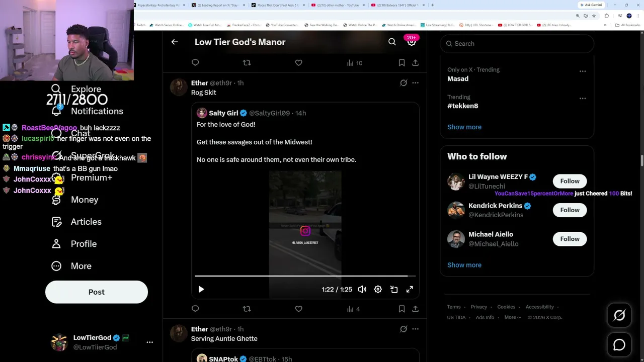This screenshot has height=362, width=644.
Task: Open Profile in the sidebar
Action: coord(74,244)
